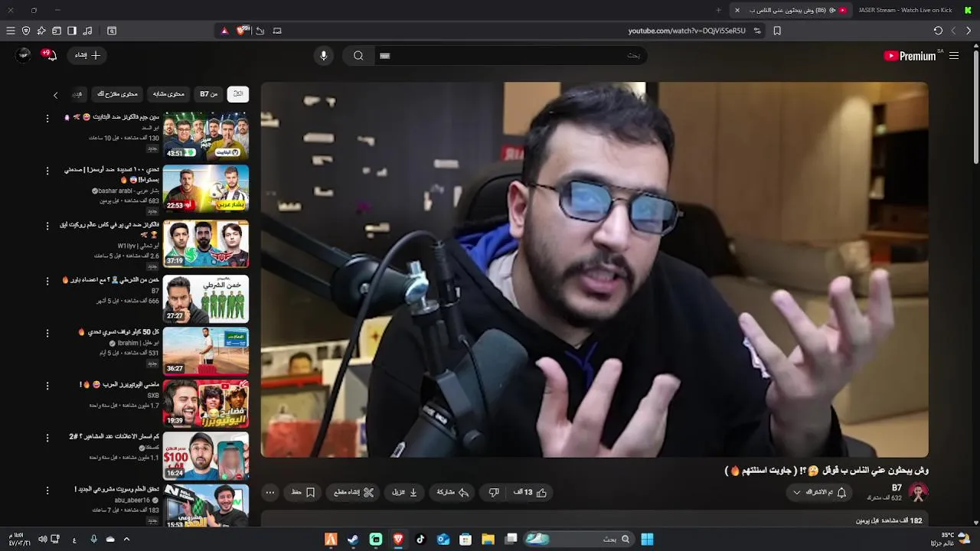The height and width of the screenshot is (551, 980).
Task: Click the Share (مشاركة) button
Action: tap(452, 493)
